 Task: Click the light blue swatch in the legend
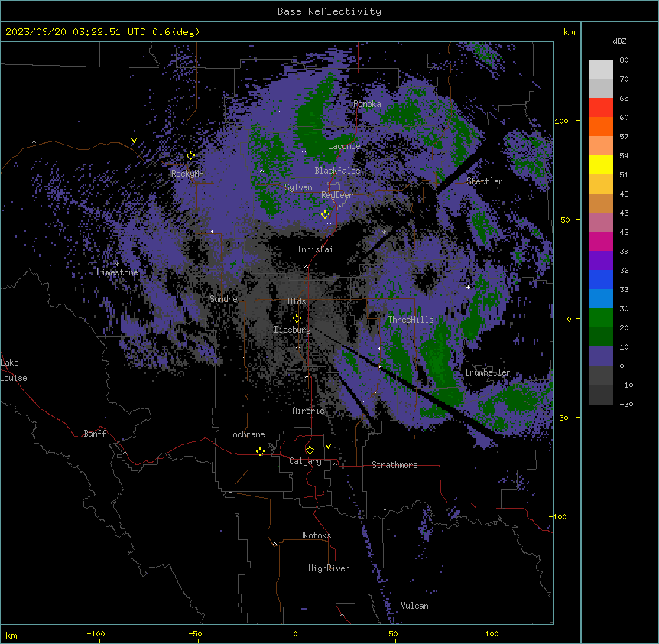pyautogui.click(x=601, y=299)
